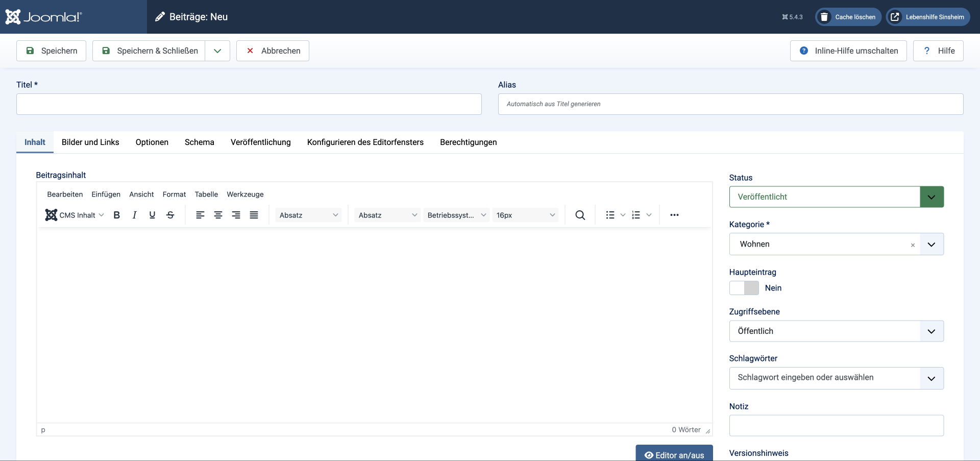Click the p element path in statusbar
The width and height of the screenshot is (980, 461).
[43, 430]
